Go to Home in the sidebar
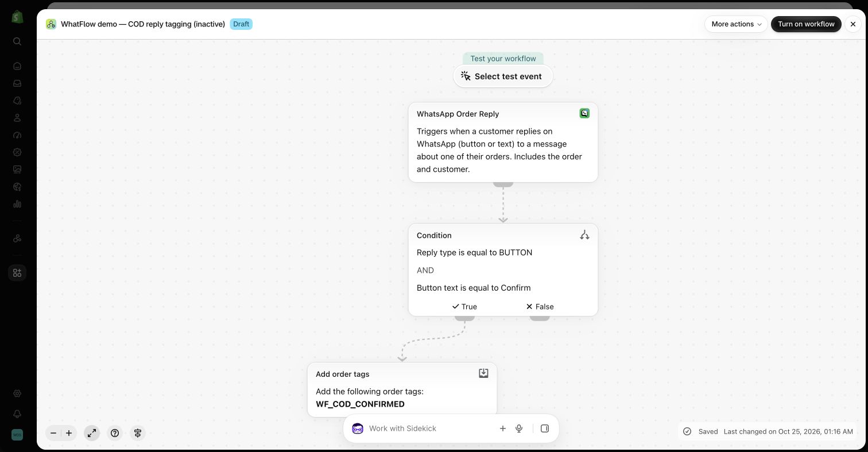 click(17, 66)
